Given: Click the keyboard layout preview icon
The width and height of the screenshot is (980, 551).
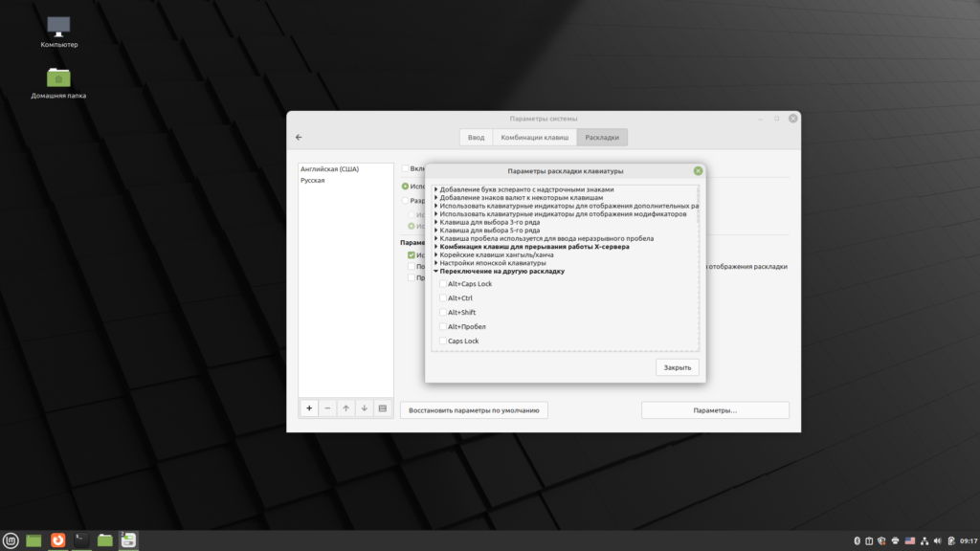Looking at the screenshot, I should (x=382, y=408).
